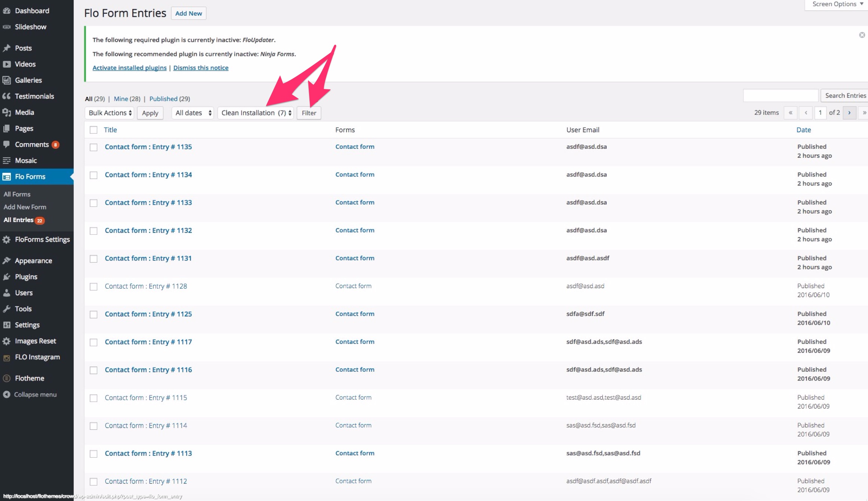This screenshot has height=501, width=868.
Task: Click Activate installed plugins link
Action: click(x=129, y=68)
